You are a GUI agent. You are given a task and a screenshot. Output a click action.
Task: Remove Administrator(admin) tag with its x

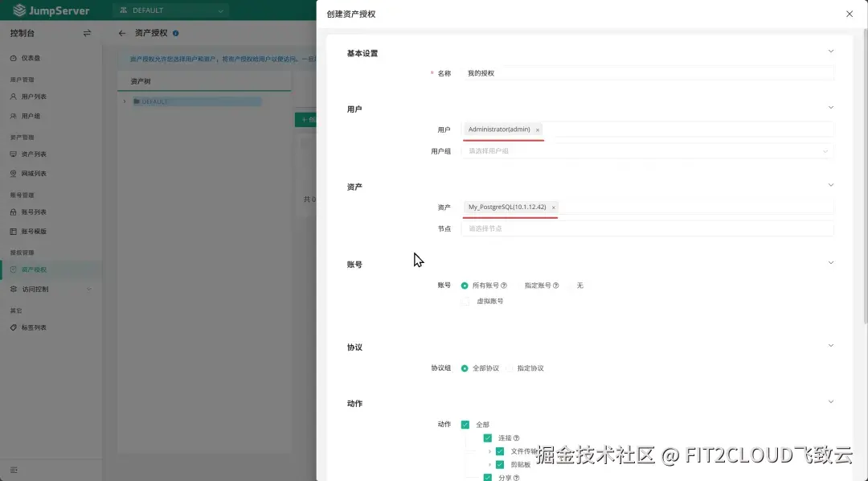[538, 129]
